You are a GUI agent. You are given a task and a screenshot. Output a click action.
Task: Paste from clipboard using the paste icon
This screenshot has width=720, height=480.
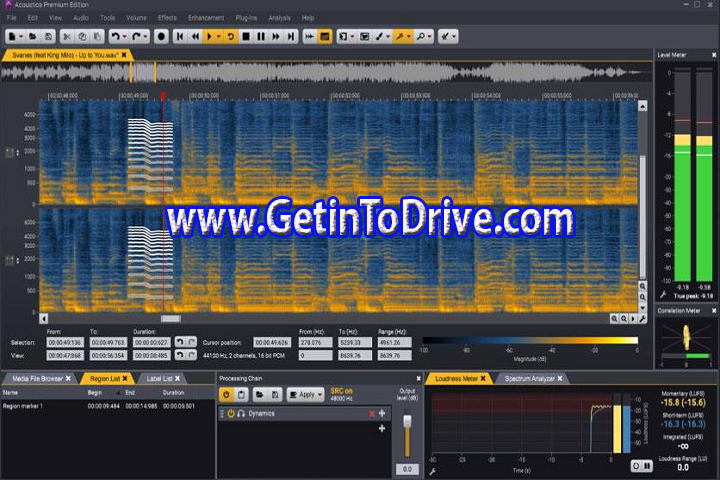[x=97, y=36]
